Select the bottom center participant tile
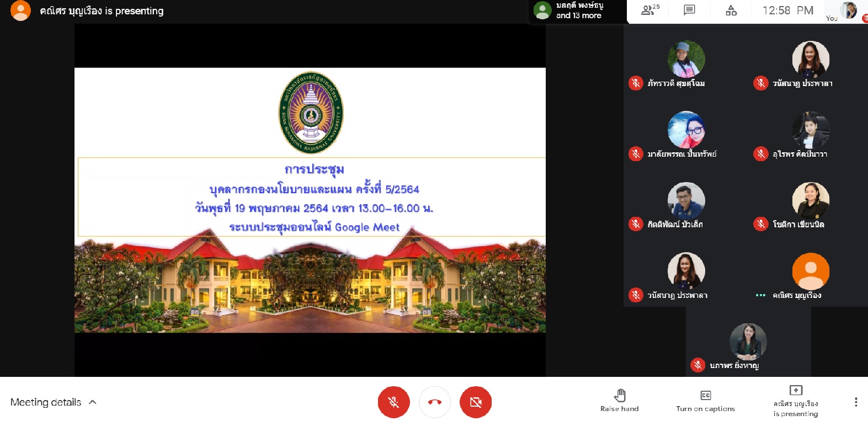 (748, 342)
